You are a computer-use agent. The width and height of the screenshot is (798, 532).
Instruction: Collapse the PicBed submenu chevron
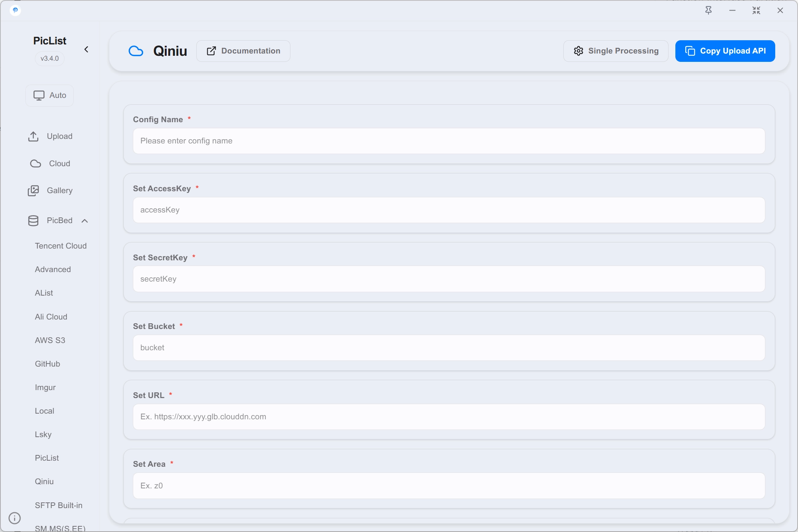point(85,221)
